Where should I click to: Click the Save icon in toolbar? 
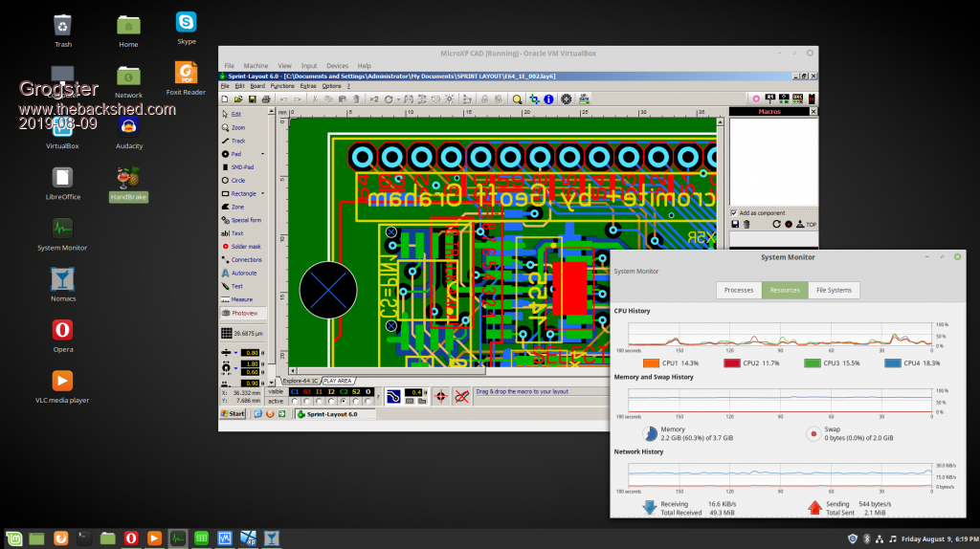251,99
